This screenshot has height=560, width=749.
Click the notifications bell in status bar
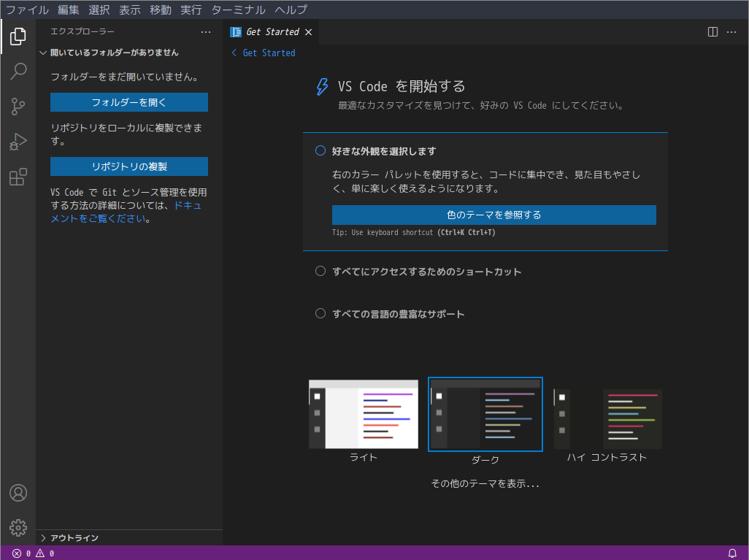[731, 553]
